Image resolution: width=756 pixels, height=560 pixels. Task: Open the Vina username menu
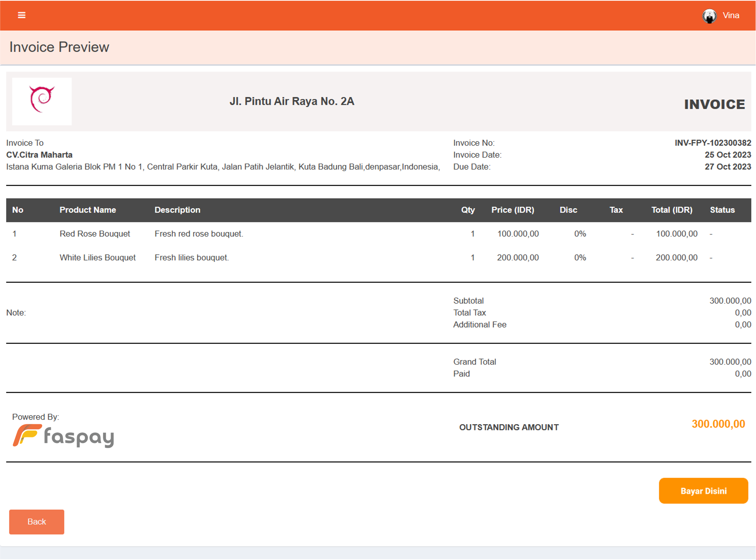click(731, 16)
